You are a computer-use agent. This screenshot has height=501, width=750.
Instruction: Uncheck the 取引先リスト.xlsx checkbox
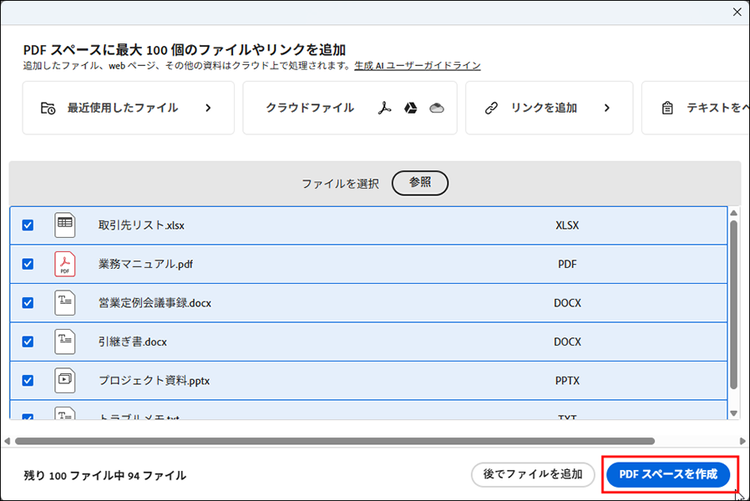[28, 225]
